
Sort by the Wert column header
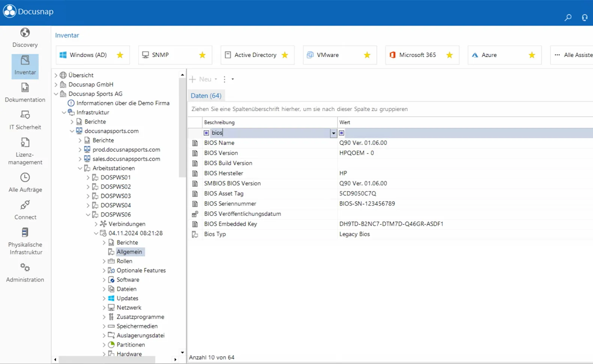click(x=465, y=122)
